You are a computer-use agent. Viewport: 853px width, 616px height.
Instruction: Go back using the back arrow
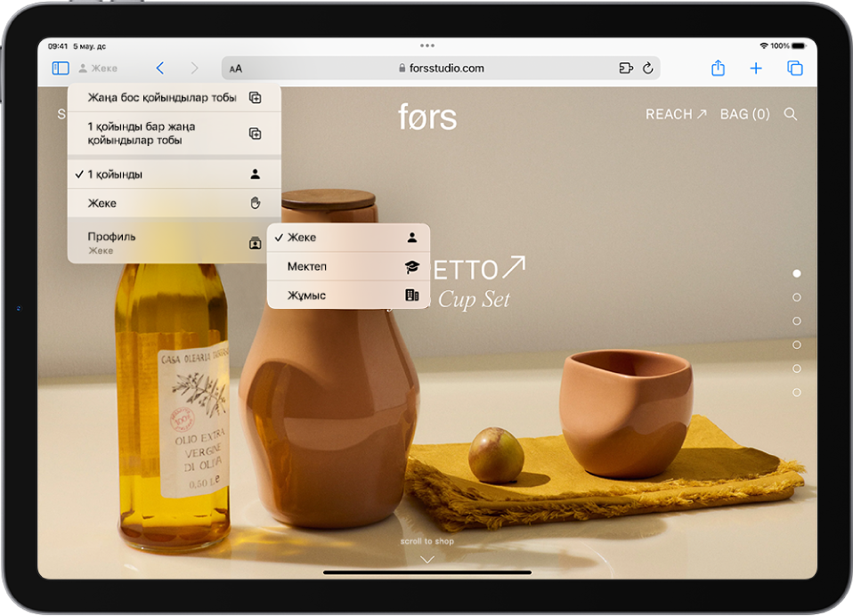coord(160,69)
